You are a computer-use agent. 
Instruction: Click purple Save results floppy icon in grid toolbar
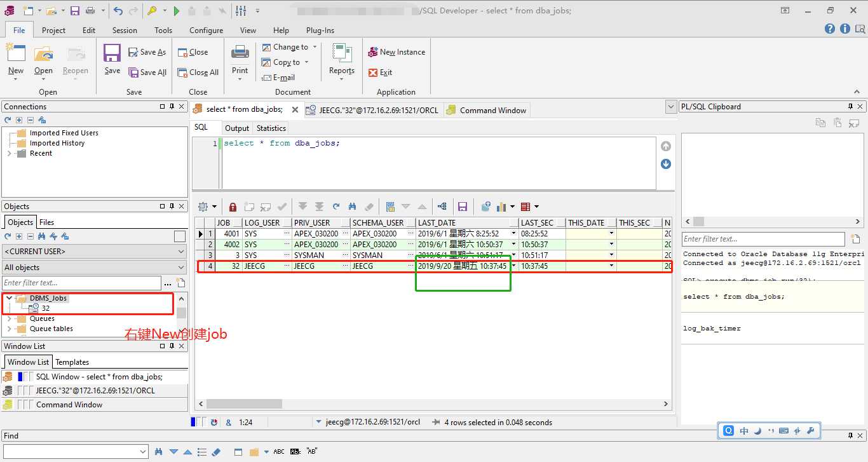pyautogui.click(x=463, y=207)
